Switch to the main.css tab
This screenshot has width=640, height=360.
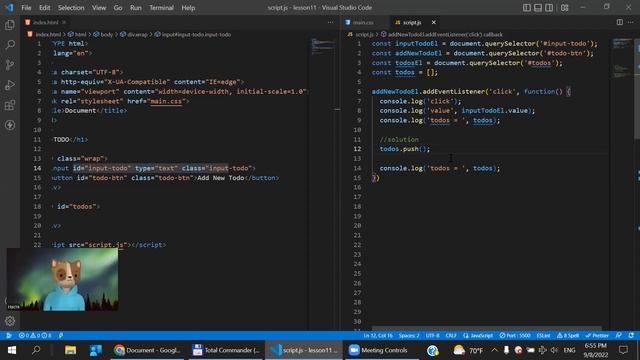(x=362, y=22)
